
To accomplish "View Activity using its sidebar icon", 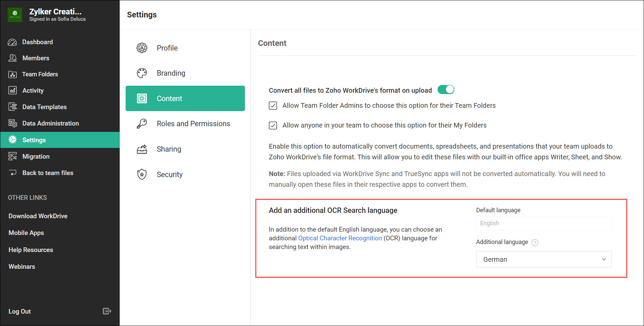I will (x=12, y=90).
